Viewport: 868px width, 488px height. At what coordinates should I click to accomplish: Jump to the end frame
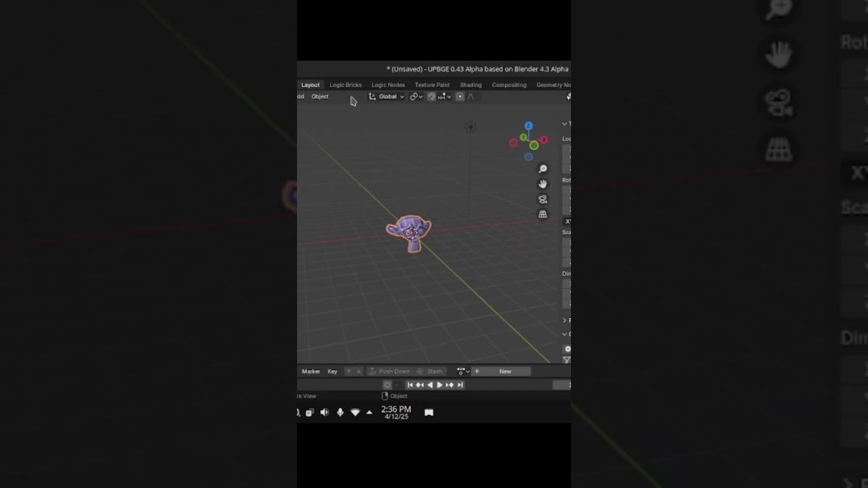click(460, 385)
